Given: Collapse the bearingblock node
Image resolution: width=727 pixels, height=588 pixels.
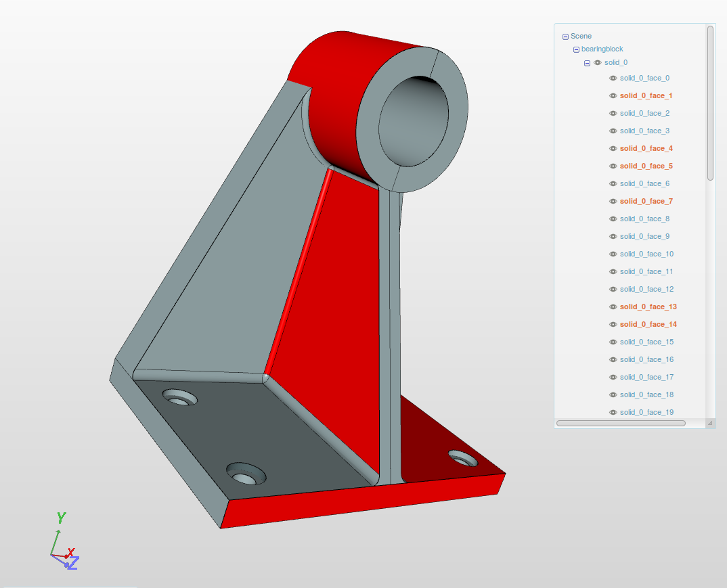Looking at the screenshot, I should click(x=576, y=49).
